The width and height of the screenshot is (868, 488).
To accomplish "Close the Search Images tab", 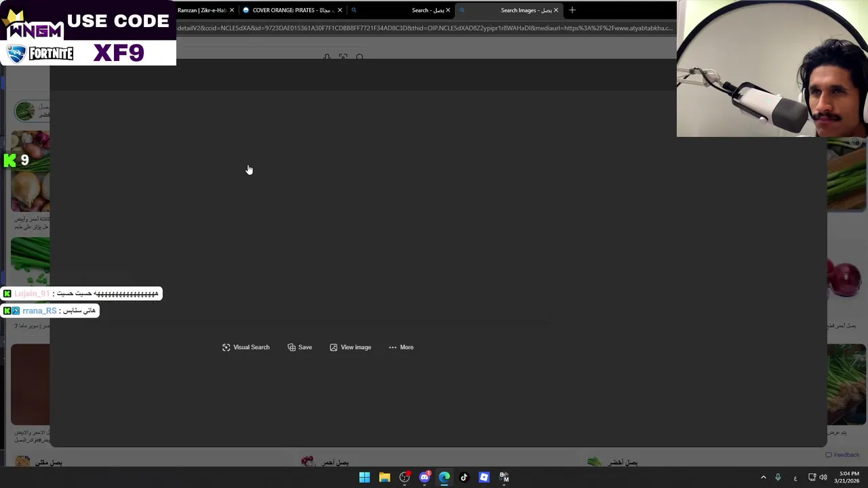I will tap(556, 10).
